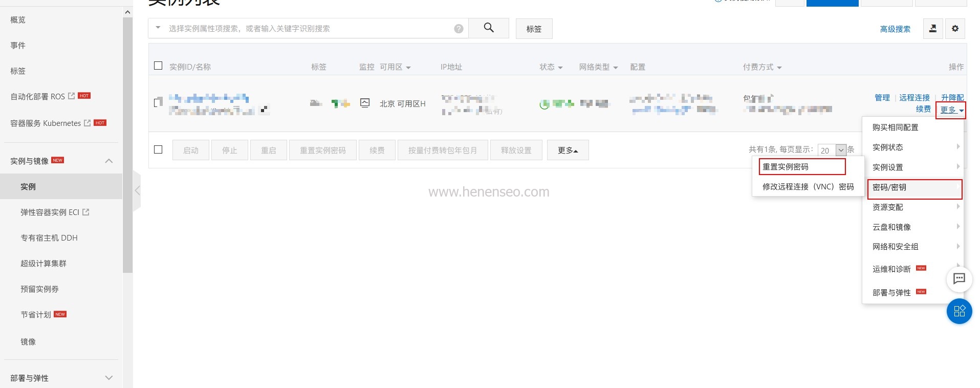Click the 标签 filter button
The height and width of the screenshot is (388, 980).
(x=534, y=29)
